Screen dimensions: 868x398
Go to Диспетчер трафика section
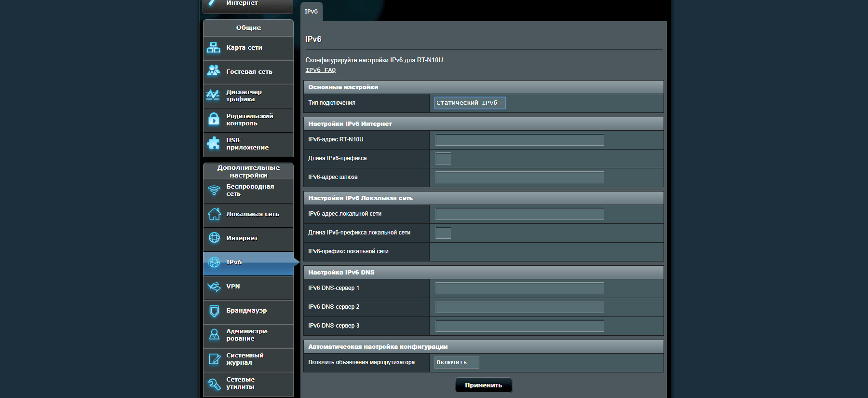pos(248,96)
